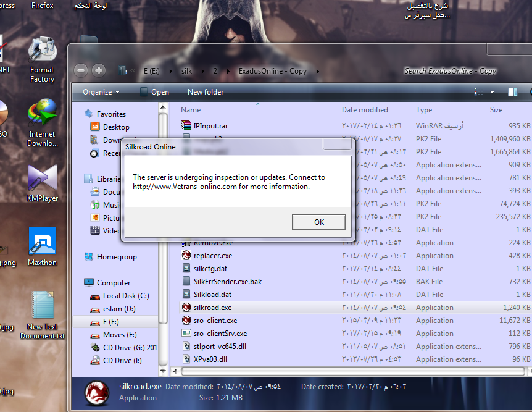Click navigation pane scroll down arrow
Image resolution: width=532 pixels, height=412 pixels.
pos(163,371)
